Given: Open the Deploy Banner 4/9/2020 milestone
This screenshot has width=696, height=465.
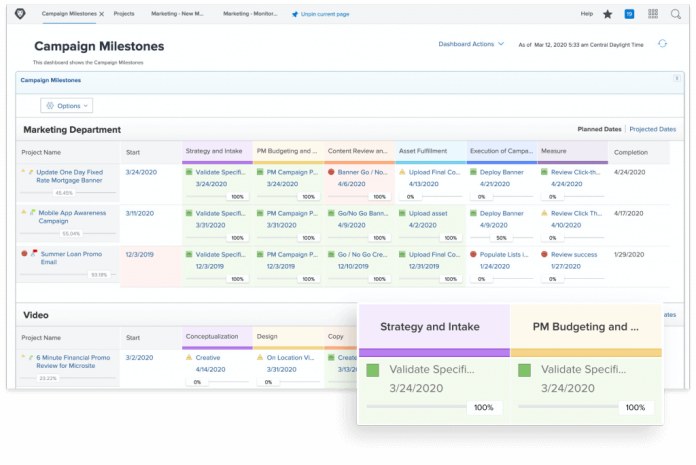Looking at the screenshot, I should point(502,213).
